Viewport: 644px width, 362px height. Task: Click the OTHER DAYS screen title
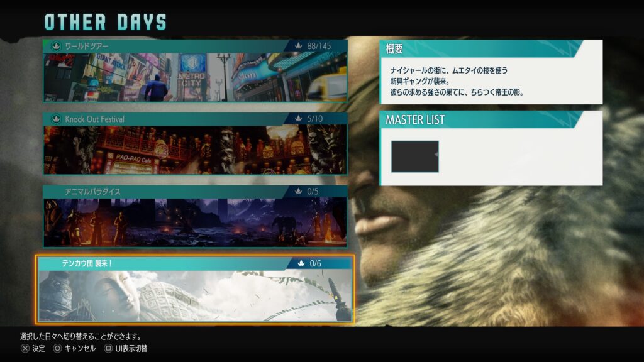coord(106,22)
